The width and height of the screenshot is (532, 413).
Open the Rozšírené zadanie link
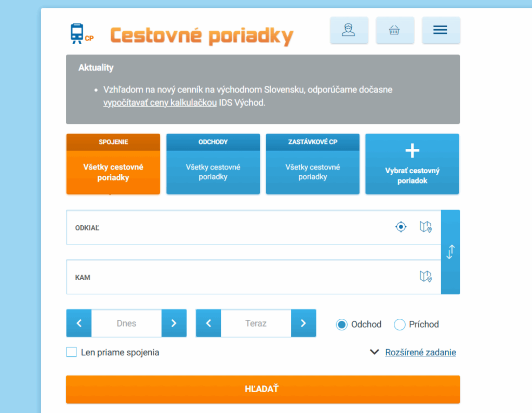click(420, 352)
